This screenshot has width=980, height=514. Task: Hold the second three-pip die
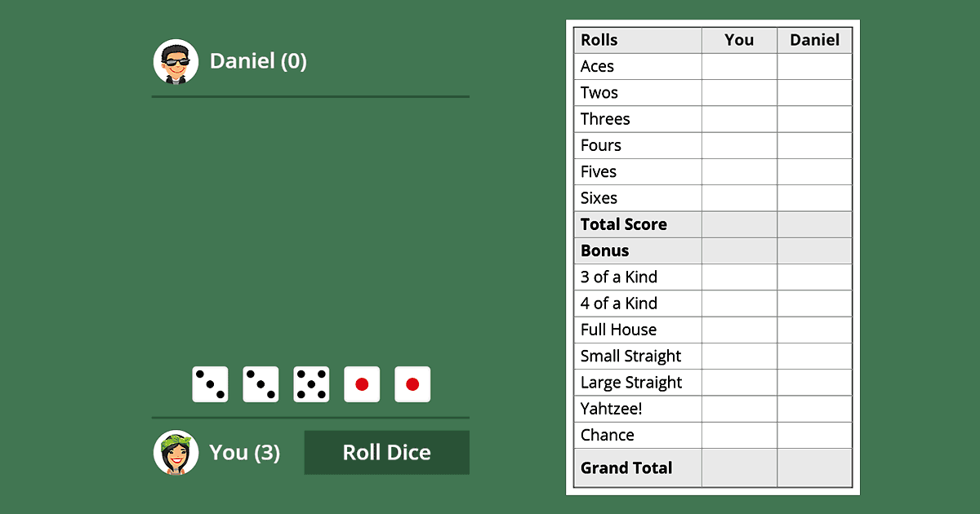point(261,383)
